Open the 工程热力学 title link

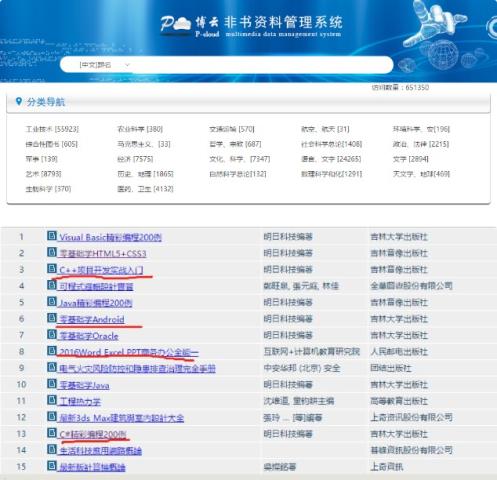(80, 401)
